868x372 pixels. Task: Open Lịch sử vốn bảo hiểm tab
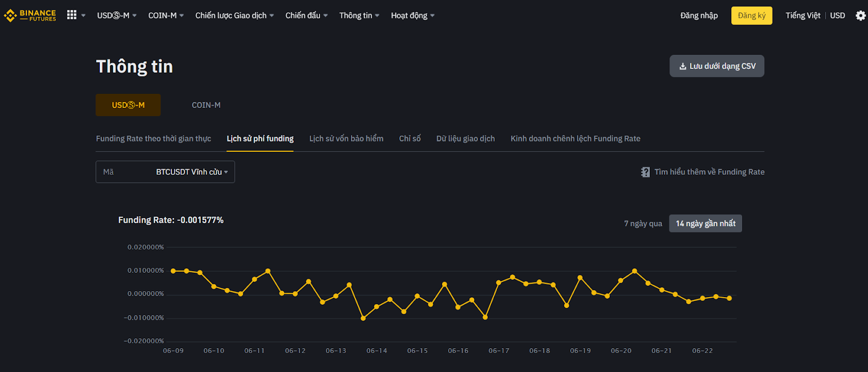[346, 139]
